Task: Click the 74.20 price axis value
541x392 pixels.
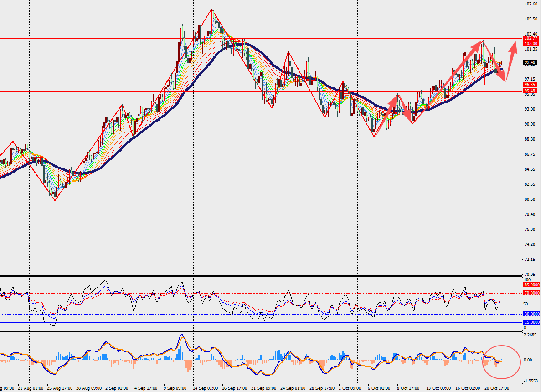Action: [x=530, y=244]
